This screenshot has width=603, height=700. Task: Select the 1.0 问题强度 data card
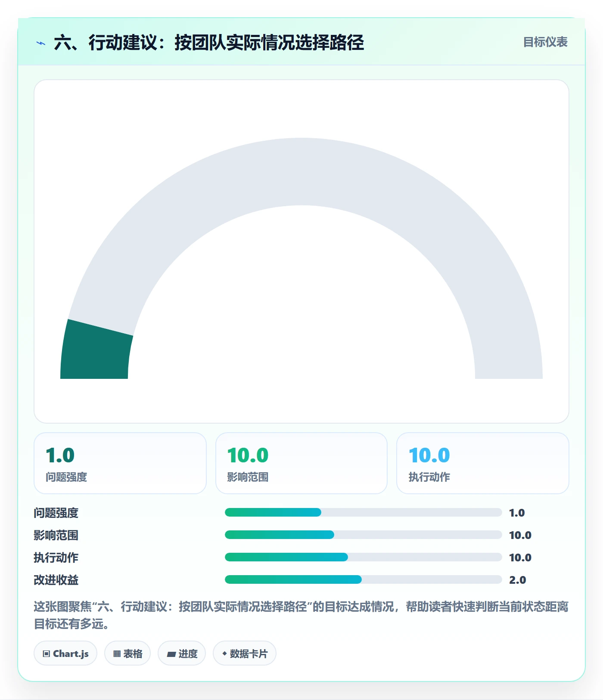point(120,463)
